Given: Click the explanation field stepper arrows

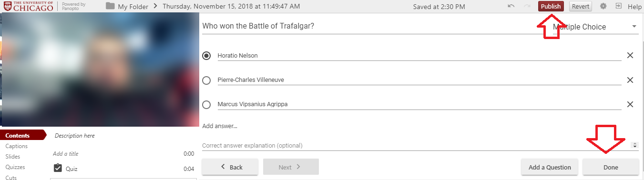Looking at the screenshot, I should (634, 145).
